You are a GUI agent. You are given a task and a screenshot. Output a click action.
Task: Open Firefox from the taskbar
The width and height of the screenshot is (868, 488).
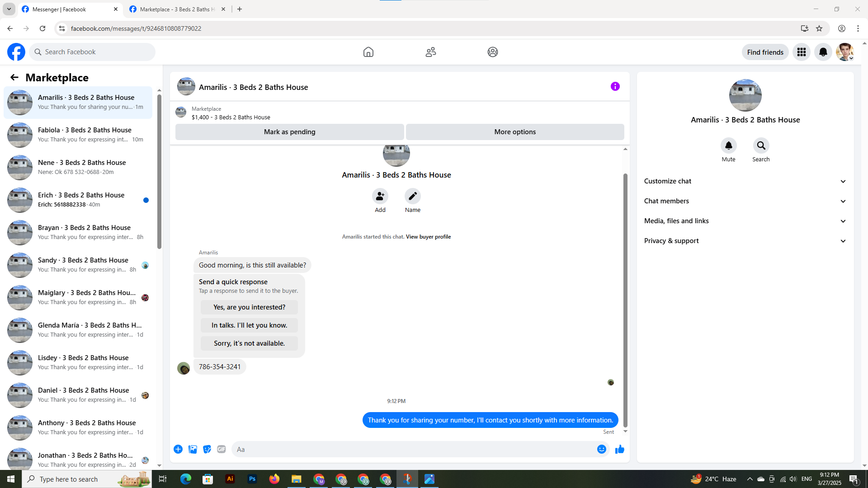coord(274,479)
